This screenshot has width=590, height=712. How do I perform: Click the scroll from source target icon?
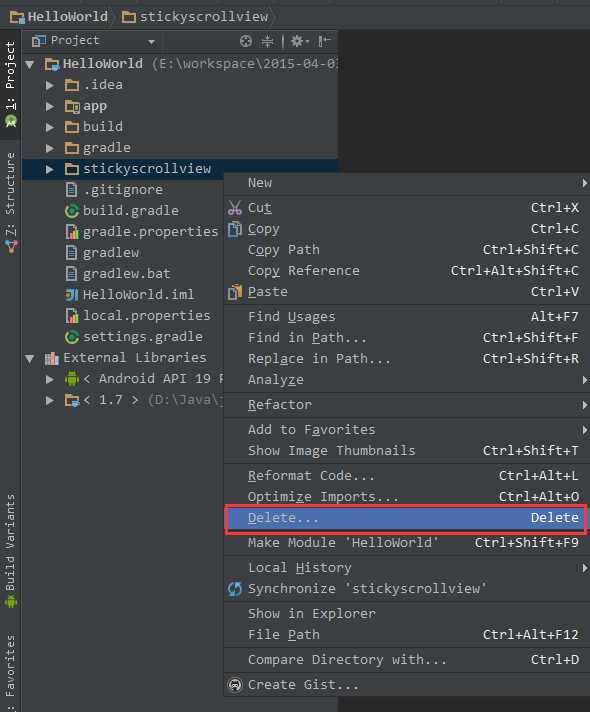246,41
